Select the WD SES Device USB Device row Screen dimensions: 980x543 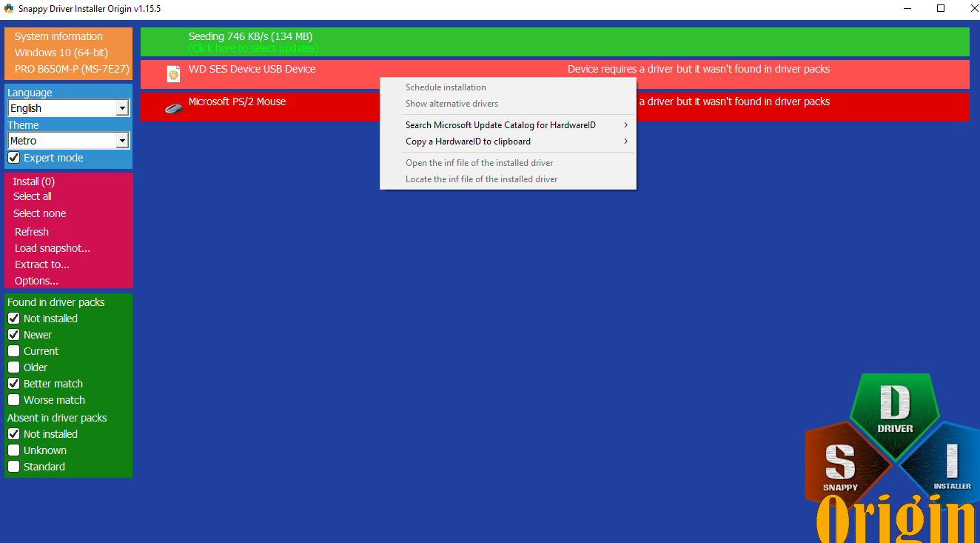point(555,74)
